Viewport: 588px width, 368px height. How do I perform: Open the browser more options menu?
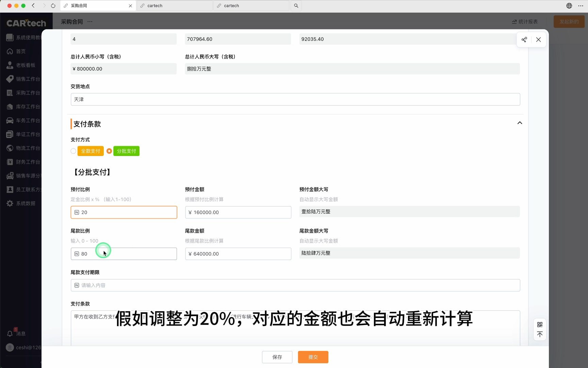pos(581,6)
